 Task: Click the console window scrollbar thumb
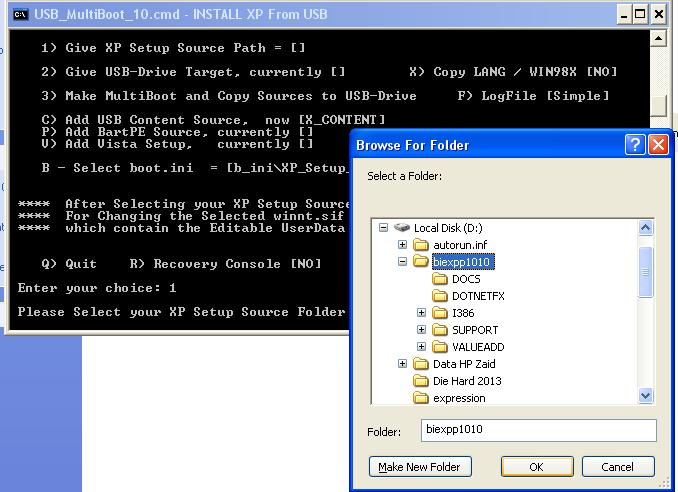click(658, 105)
